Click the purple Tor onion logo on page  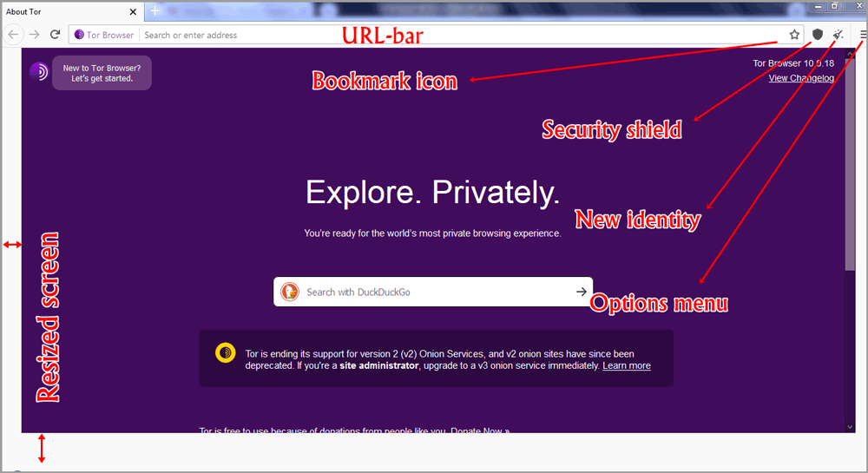(39, 71)
